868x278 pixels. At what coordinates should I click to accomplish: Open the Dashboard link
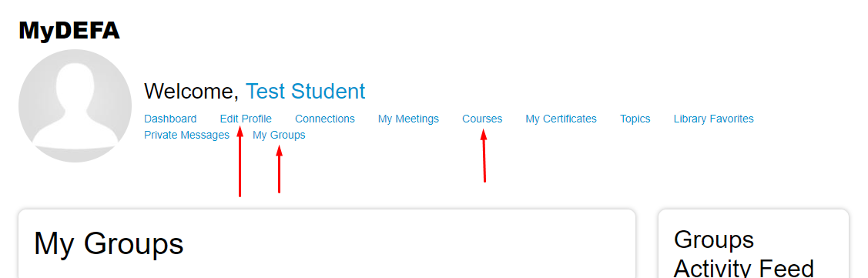pyautogui.click(x=170, y=119)
